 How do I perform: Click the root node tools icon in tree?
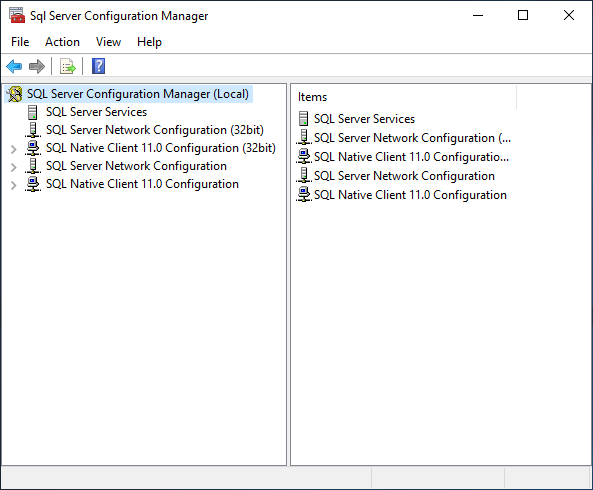click(x=15, y=94)
